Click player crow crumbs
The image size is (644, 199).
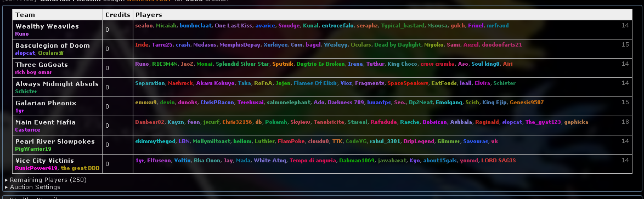point(437,64)
